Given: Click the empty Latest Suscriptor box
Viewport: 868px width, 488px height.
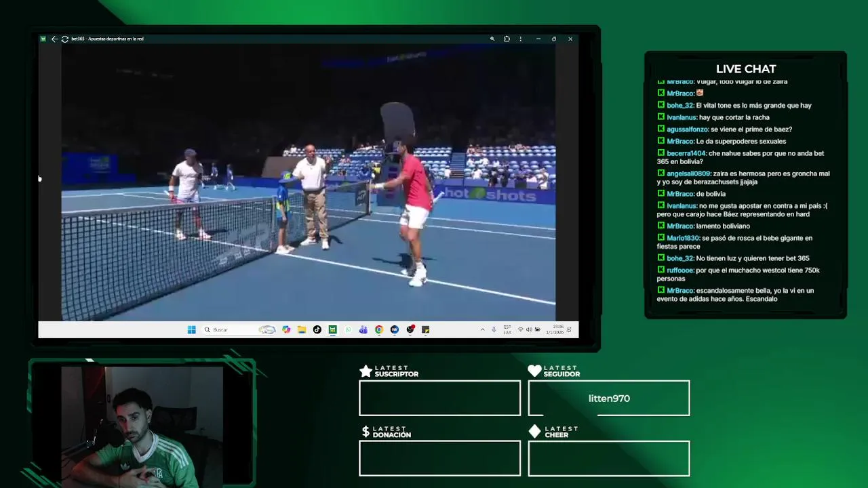Looking at the screenshot, I should tap(440, 398).
